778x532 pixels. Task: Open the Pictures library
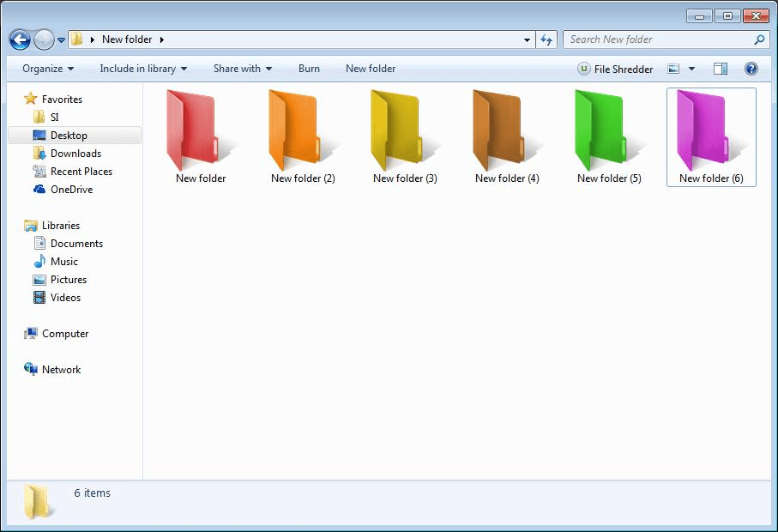pos(59,280)
